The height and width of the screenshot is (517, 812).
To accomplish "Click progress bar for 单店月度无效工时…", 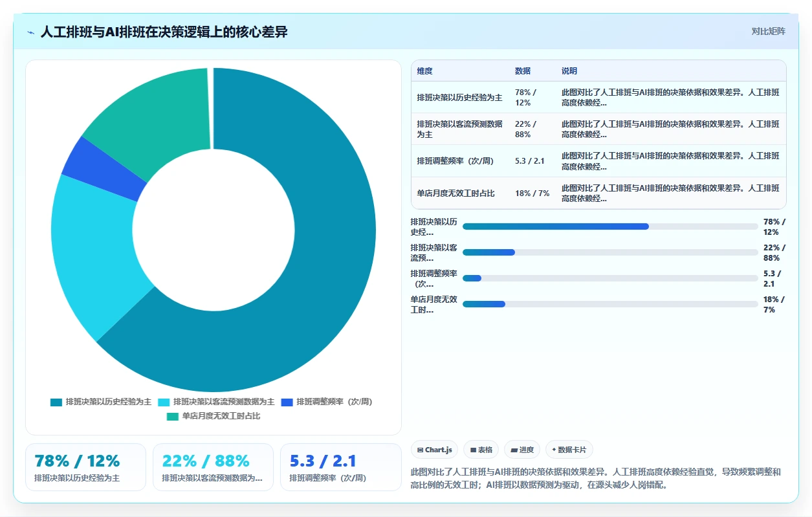I will [x=610, y=304].
